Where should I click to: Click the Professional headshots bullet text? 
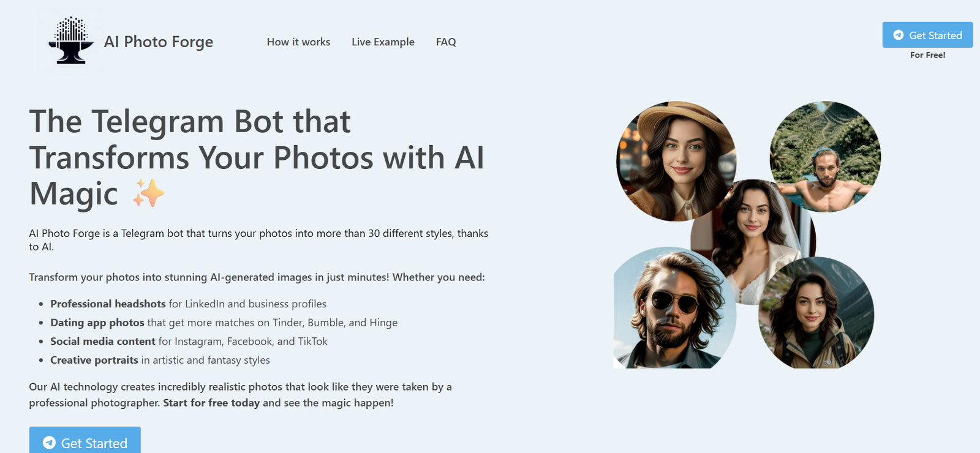tap(108, 304)
